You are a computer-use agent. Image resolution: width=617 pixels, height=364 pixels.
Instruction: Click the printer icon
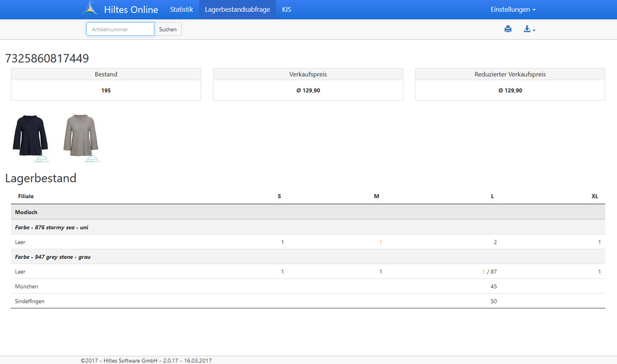tap(508, 29)
